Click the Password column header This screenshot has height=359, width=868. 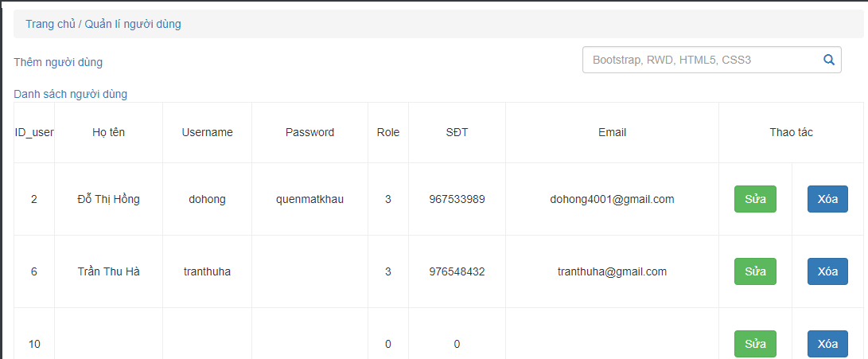309,132
